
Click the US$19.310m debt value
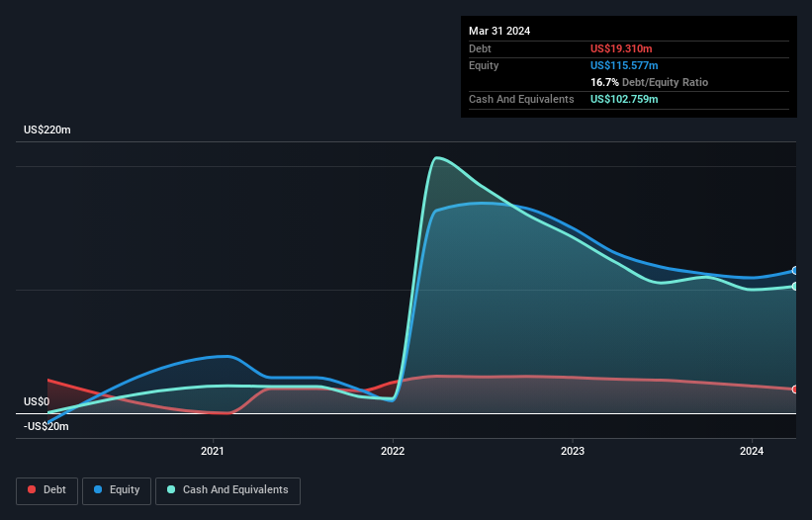[621, 48]
